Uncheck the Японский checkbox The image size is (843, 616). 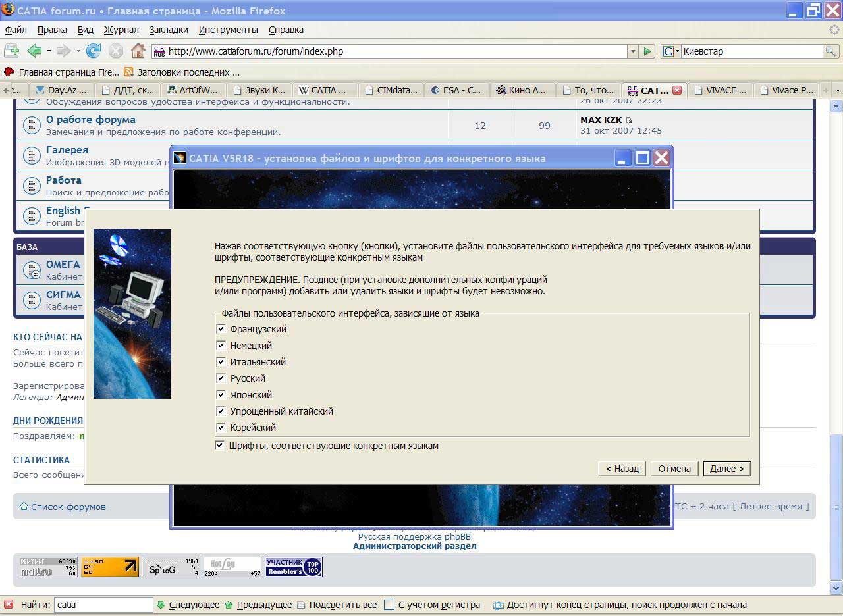tap(221, 395)
